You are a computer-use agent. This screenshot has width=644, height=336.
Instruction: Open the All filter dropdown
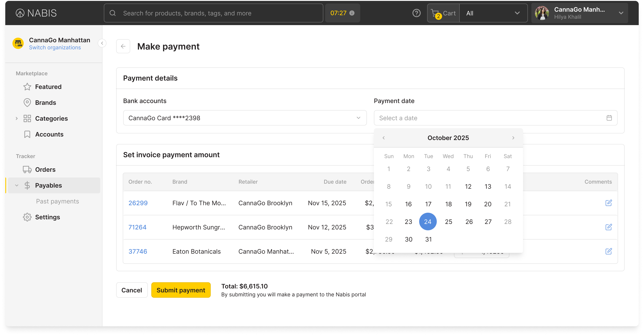click(x=493, y=13)
